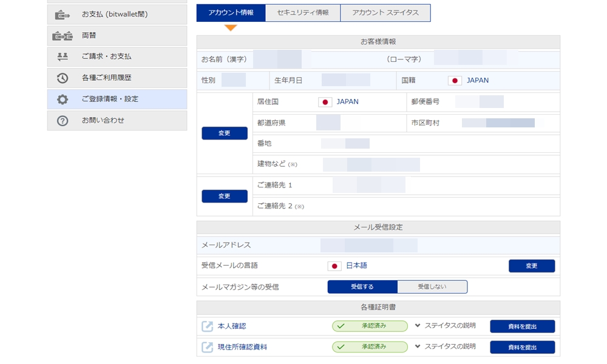This screenshot has width=607, height=364.
Task: Expand ステイタスの説明 for 現住所確認資料
Action: 448,347
